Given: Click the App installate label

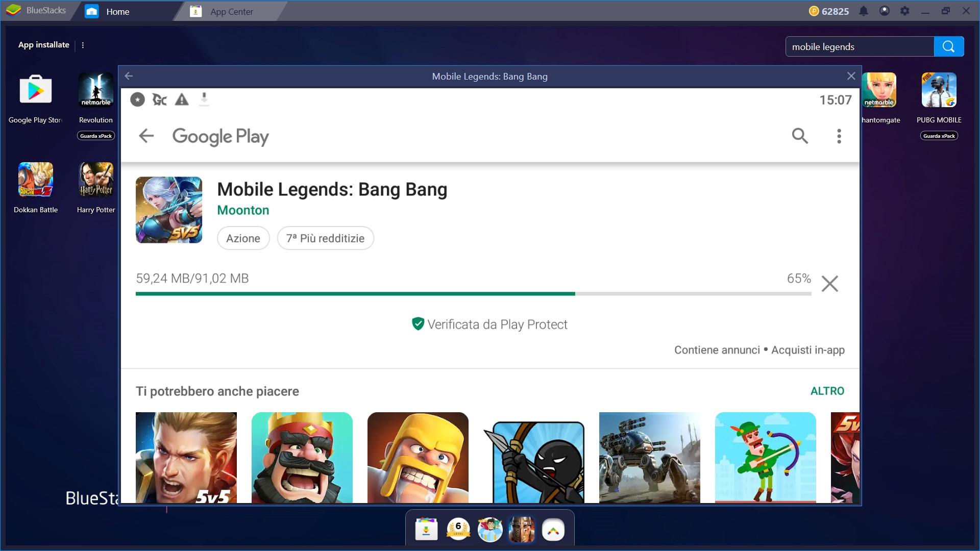Looking at the screenshot, I should (44, 45).
